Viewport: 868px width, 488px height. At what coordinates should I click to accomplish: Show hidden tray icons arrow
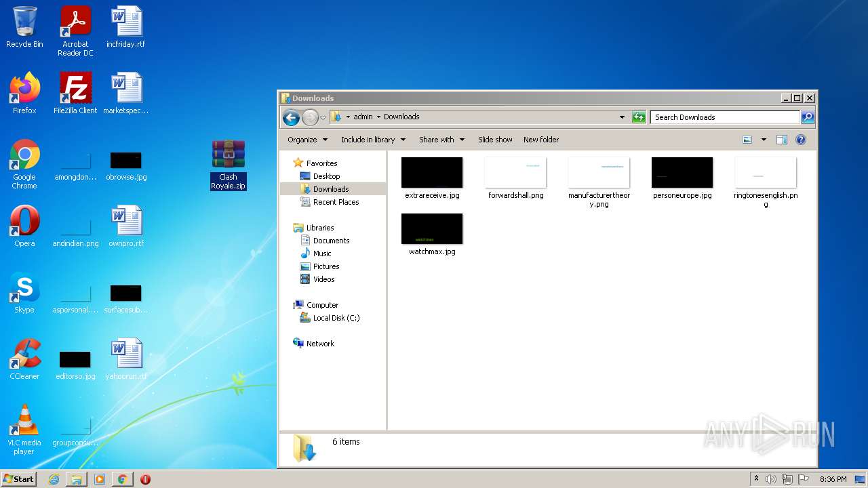756,479
